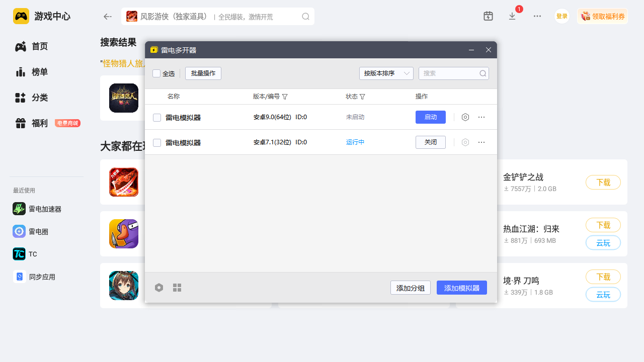Open the Rankings (榜单) sidebar tab
This screenshot has width=644, height=362.
[39, 72]
